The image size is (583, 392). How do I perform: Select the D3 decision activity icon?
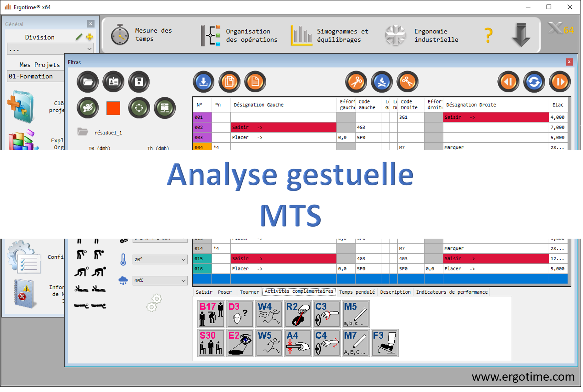pos(240,314)
